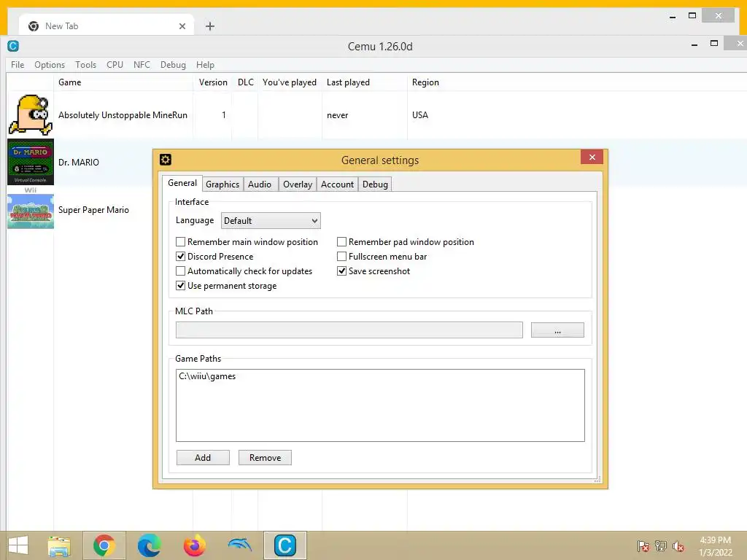The image size is (747, 560).
Task: Switch to the Audio tab
Action: [x=260, y=184]
